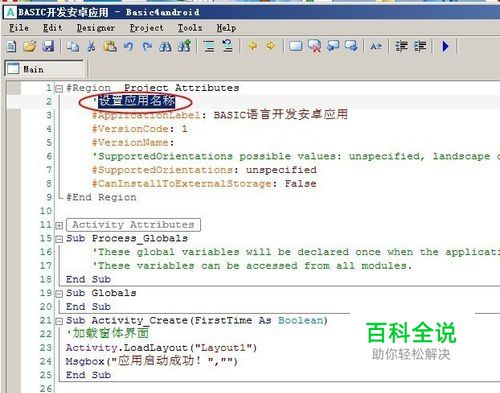
Task: Open the Project menu
Action: pyautogui.click(x=147, y=28)
